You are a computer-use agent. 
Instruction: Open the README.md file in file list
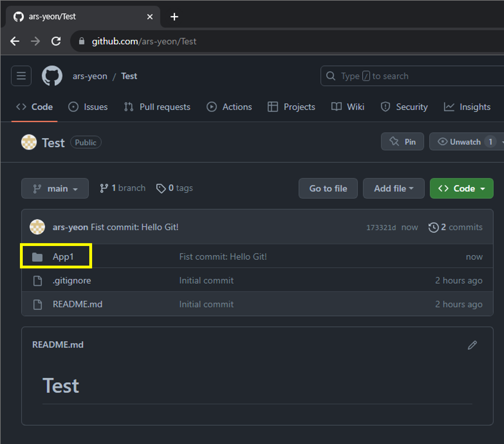tap(77, 304)
